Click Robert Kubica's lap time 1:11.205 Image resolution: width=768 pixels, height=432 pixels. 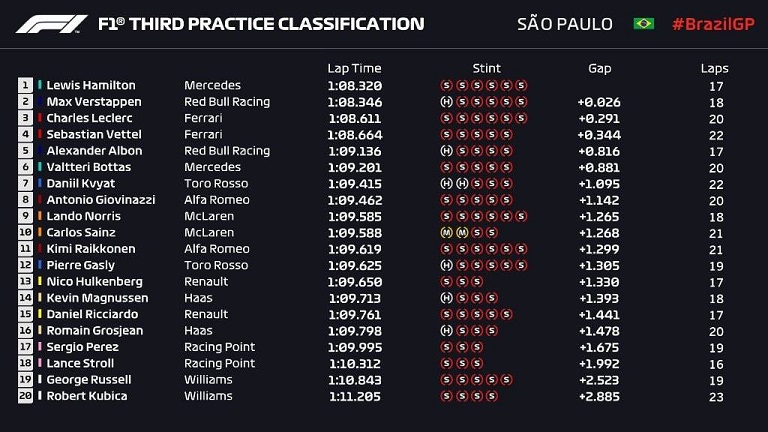click(355, 396)
